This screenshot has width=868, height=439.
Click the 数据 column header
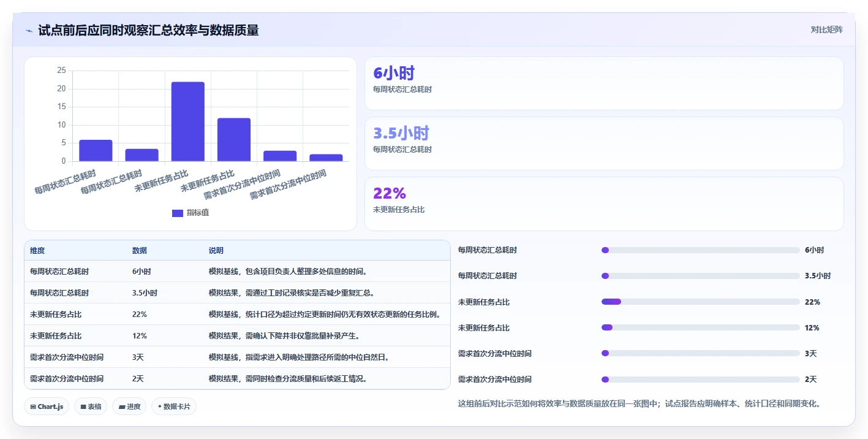[140, 251]
